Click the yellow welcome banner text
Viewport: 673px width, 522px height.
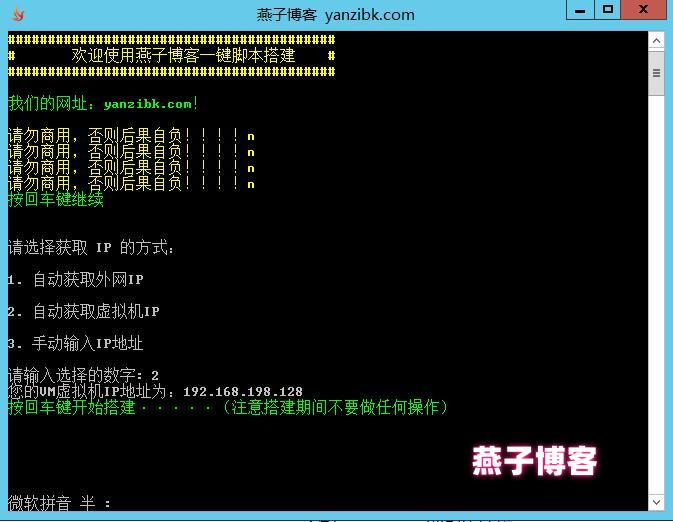[x=183, y=55]
